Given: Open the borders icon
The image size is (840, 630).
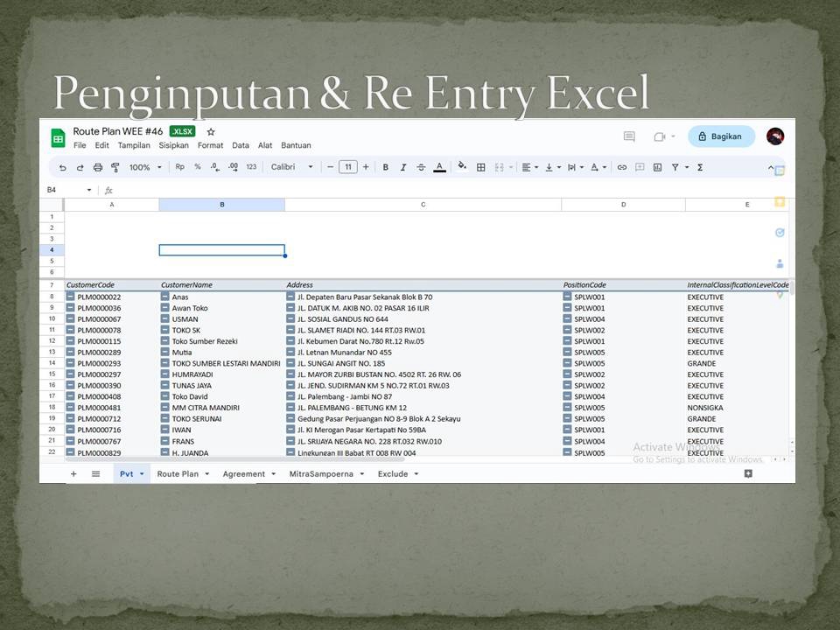Looking at the screenshot, I should (x=481, y=167).
